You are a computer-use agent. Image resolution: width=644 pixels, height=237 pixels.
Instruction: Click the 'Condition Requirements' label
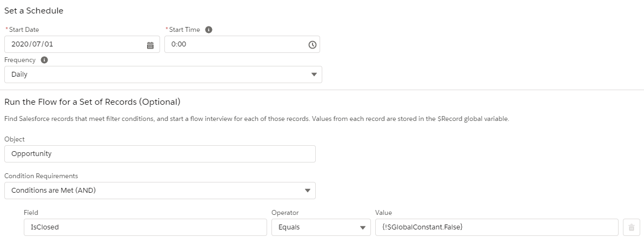tap(41, 176)
